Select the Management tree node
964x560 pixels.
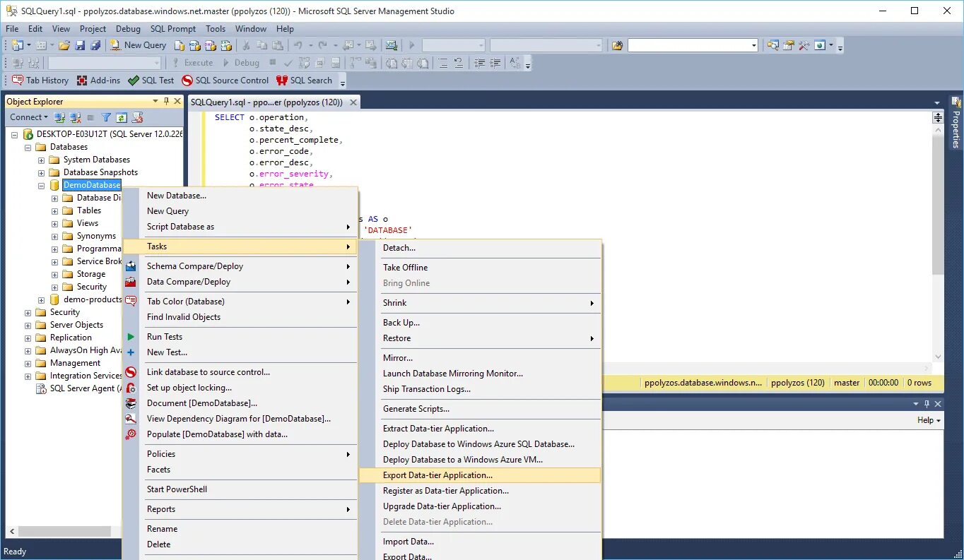click(75, 363)
